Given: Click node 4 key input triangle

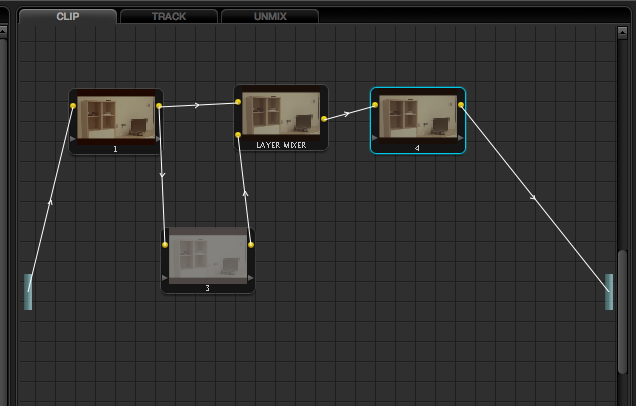Looking at the screenshot, I should click(375, 138).
